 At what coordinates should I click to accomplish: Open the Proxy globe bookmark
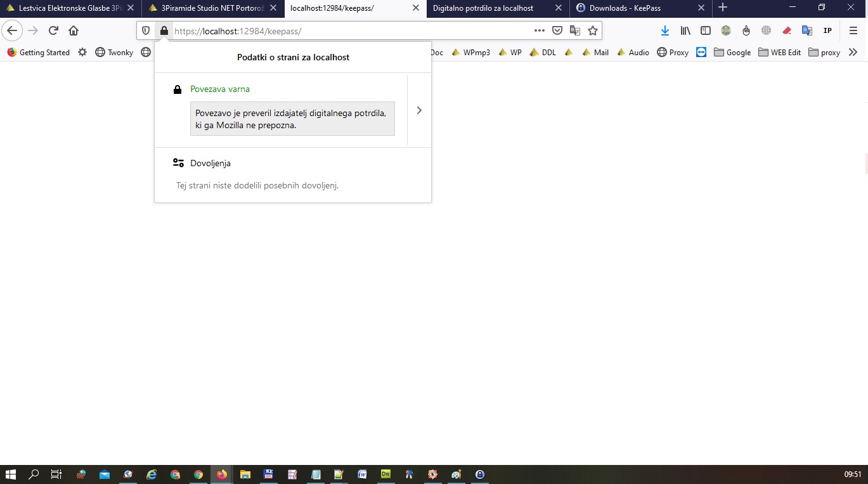673,53
